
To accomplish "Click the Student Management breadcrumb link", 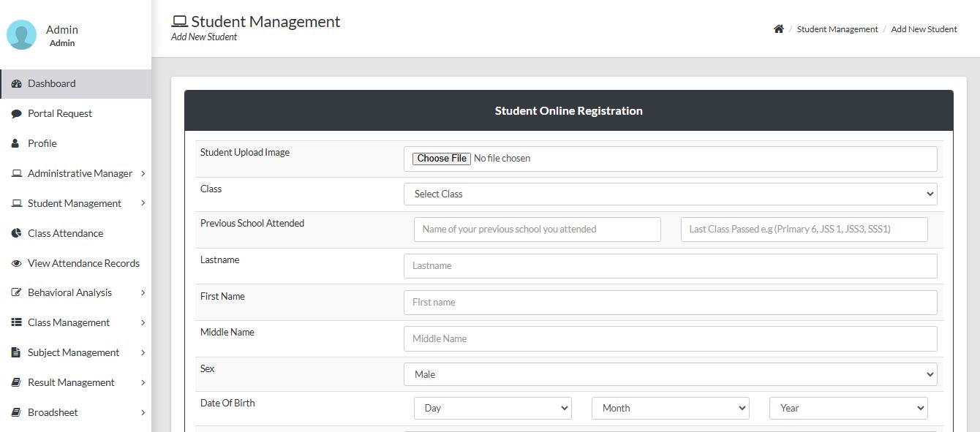I will 837,29.
